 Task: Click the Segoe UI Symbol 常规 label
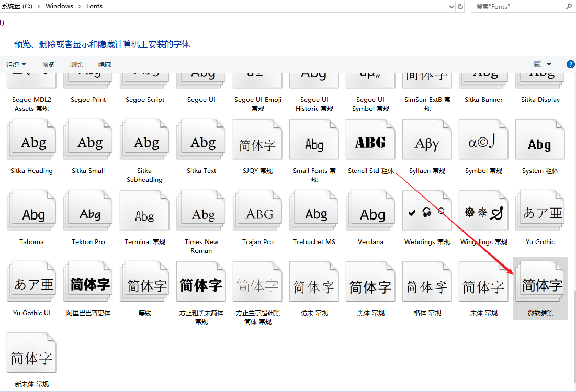[370, 104]
